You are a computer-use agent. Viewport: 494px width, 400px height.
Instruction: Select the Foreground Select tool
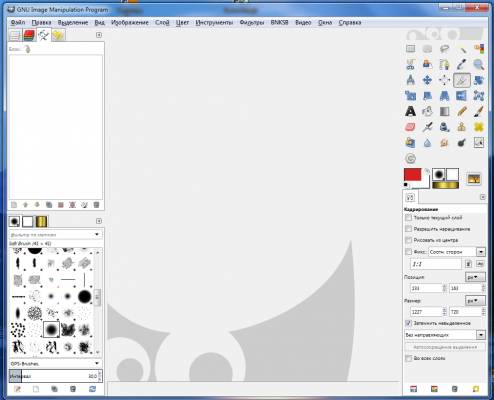point(427,64)
